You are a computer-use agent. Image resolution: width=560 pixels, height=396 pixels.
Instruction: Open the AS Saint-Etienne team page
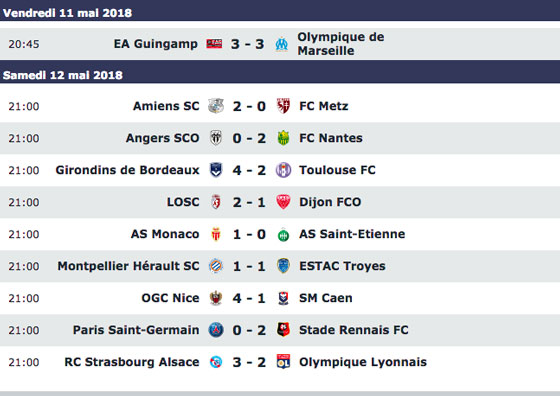352,234
